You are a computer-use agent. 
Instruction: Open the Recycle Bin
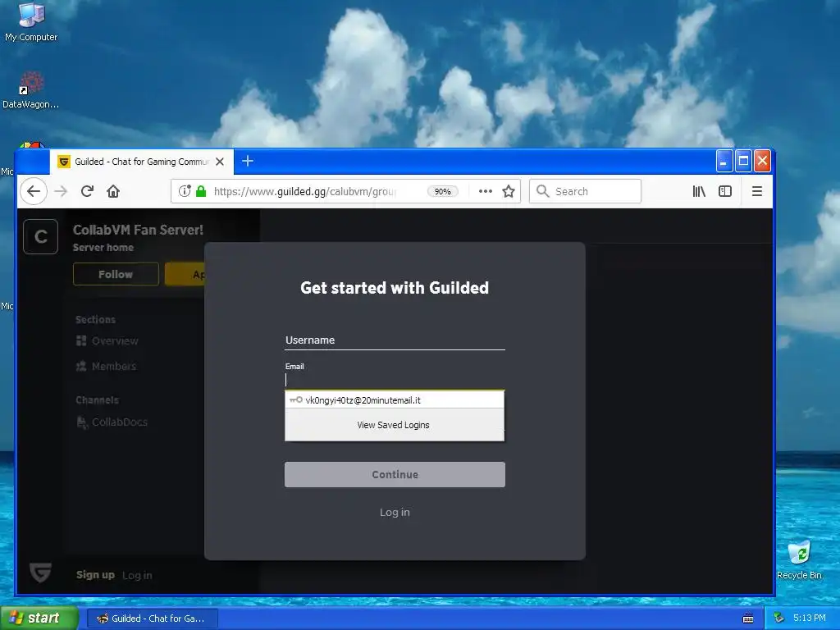coord(799,560)
